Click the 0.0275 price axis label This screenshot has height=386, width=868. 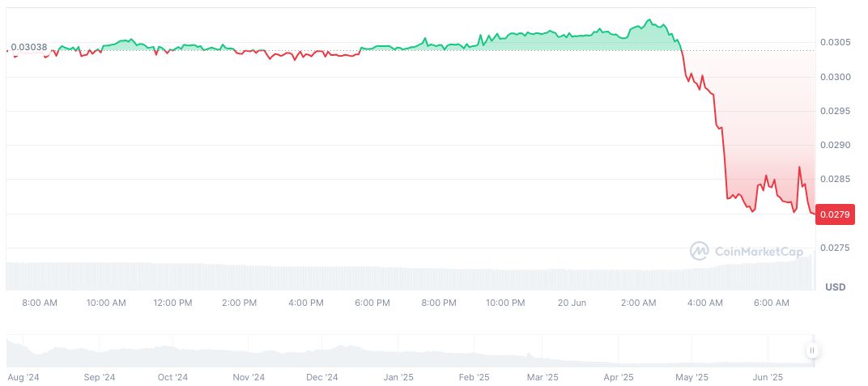pyautogui.click(x=833, y=248)
